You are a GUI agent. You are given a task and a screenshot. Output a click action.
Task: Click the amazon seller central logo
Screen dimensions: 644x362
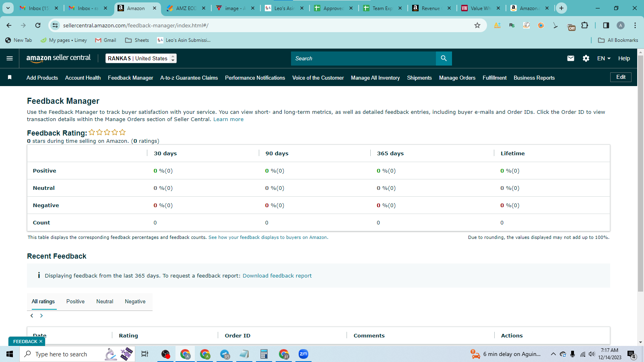point(58,58)
